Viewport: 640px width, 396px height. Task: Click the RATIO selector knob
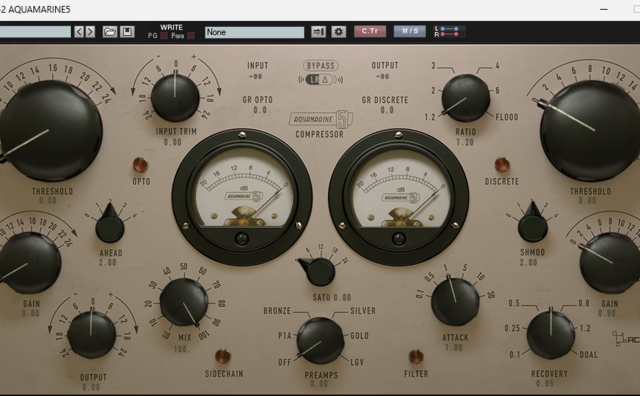pyautogui.click(x=466, y=98)
